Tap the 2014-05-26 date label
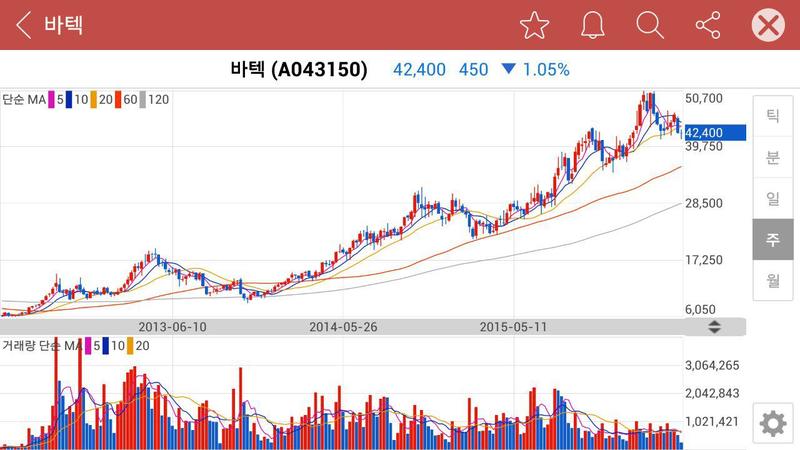800x450 pixels. click(343, 327)
